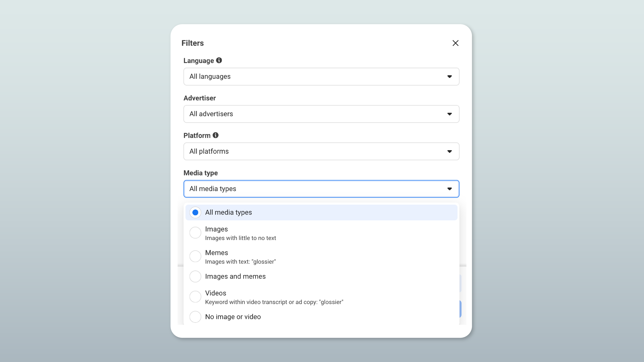Viewport: 644px width, 362px height.
Task: Click the chevron on the All languages dropdown
Action: click(x=449, y=77)
